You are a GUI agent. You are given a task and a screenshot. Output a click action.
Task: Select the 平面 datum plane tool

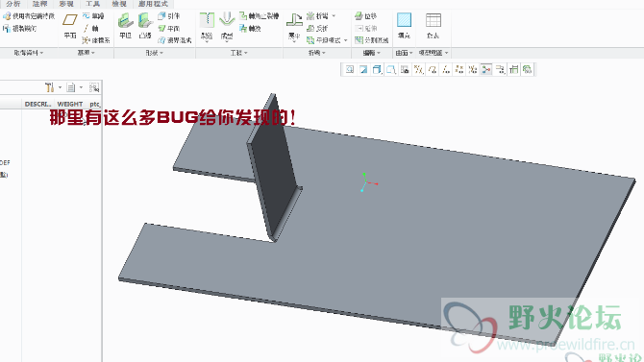(x=70, y=26)
